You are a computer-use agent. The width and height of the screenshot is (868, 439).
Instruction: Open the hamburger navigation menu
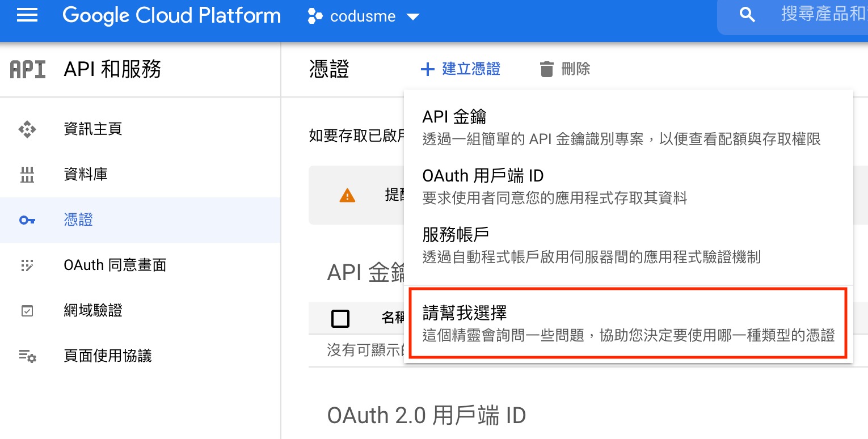27,15
